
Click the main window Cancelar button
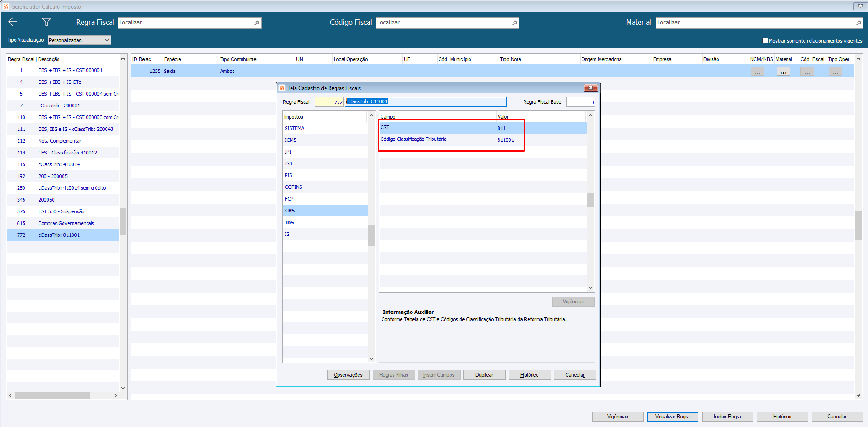[837, 417]
